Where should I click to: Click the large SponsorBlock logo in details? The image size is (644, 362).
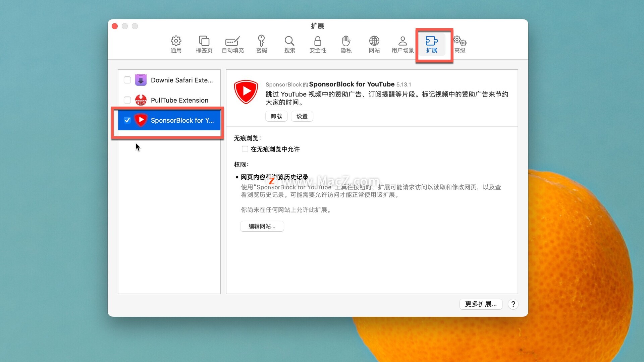pyautogui.click(x=246, y=92)
